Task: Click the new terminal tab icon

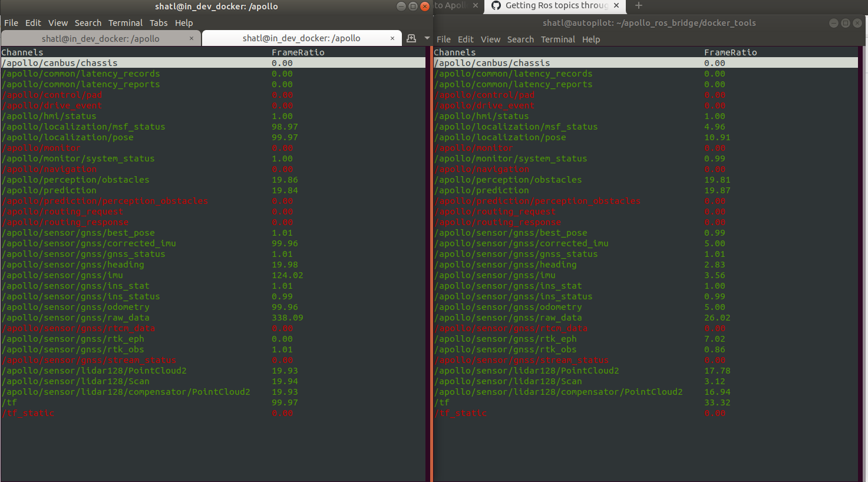Action: (x=411, y=38)
